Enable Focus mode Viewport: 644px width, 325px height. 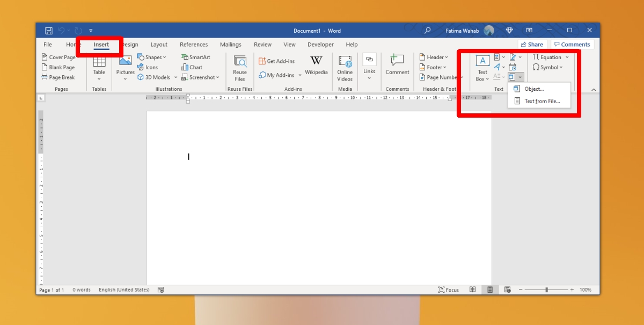[x=448, y=290]
